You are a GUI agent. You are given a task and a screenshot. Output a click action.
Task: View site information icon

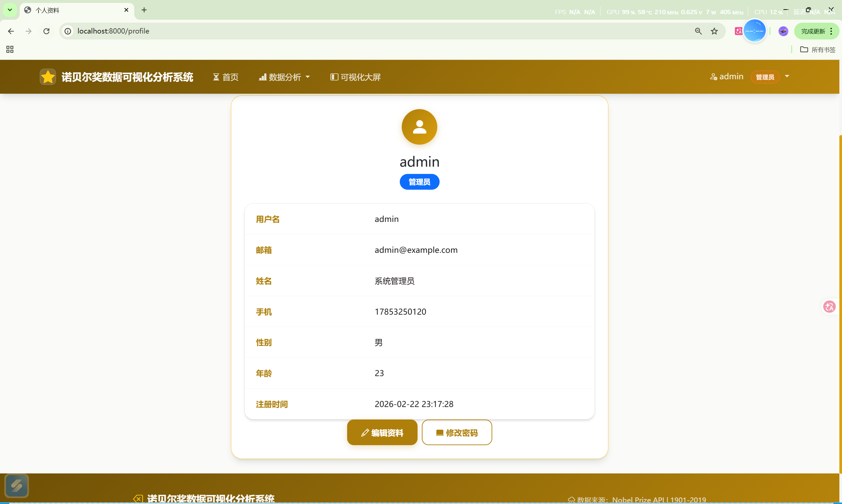(x=68, y=31)
